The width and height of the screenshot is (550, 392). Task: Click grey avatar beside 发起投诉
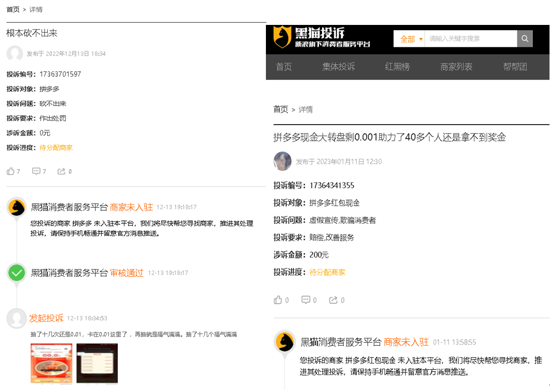coord(17,318)
